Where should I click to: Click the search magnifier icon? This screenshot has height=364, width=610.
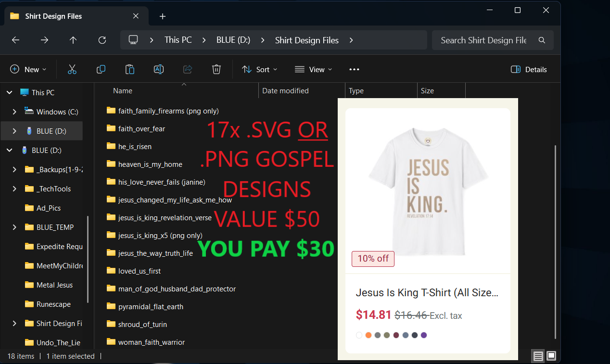(542, 40)
